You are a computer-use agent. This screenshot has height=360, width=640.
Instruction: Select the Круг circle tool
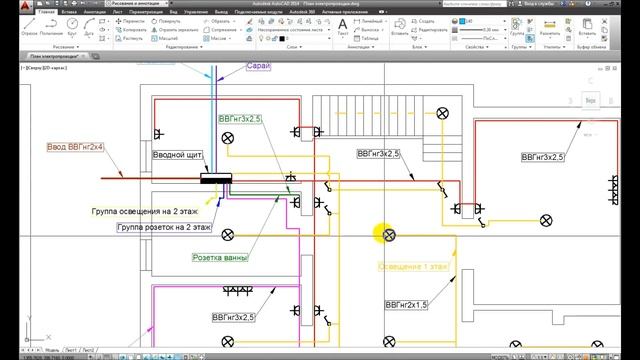(x=72, y=27)
